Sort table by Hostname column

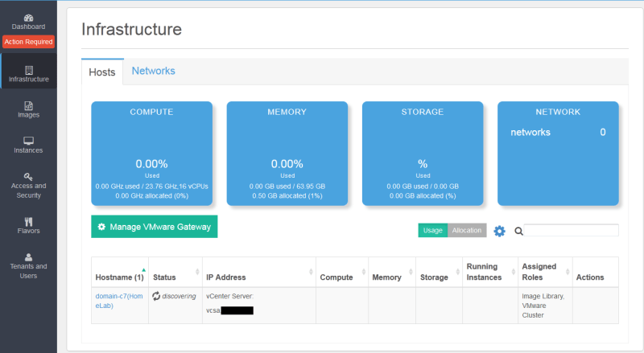[x=118, y=277]
